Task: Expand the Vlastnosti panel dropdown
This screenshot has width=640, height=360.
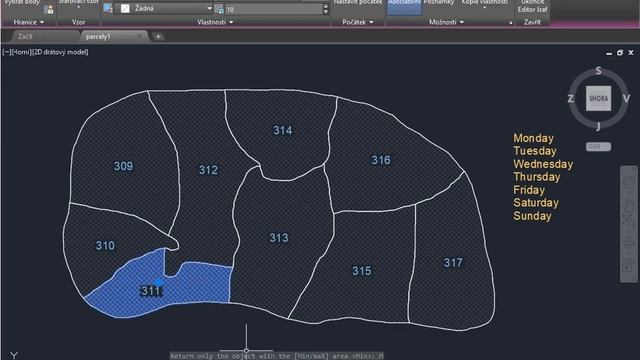Action: click(x=231, y=22)
